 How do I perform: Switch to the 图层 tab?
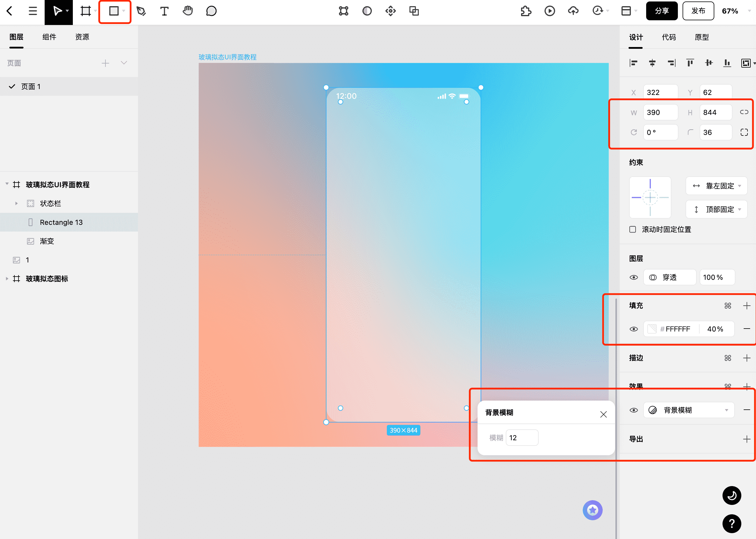click(16, 37)
